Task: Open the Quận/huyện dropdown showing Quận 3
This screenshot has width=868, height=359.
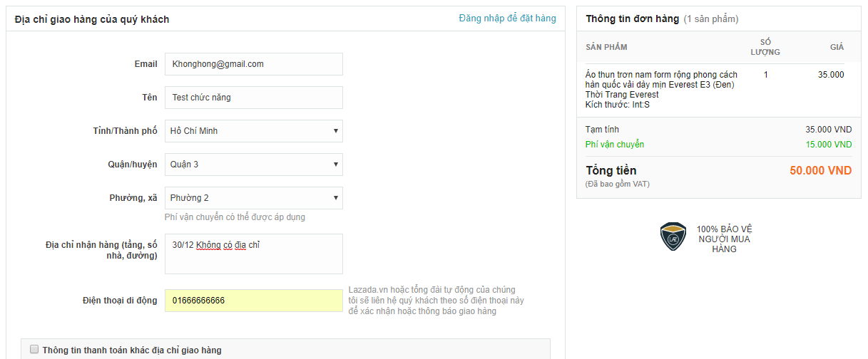Action: tap(254, 165)
